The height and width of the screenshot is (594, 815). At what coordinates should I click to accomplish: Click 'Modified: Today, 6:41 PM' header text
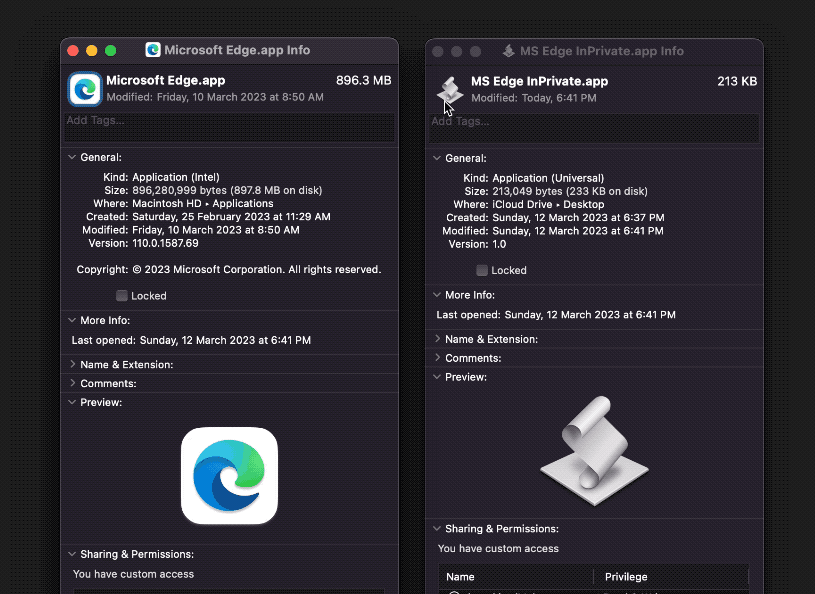coord(533,98)
